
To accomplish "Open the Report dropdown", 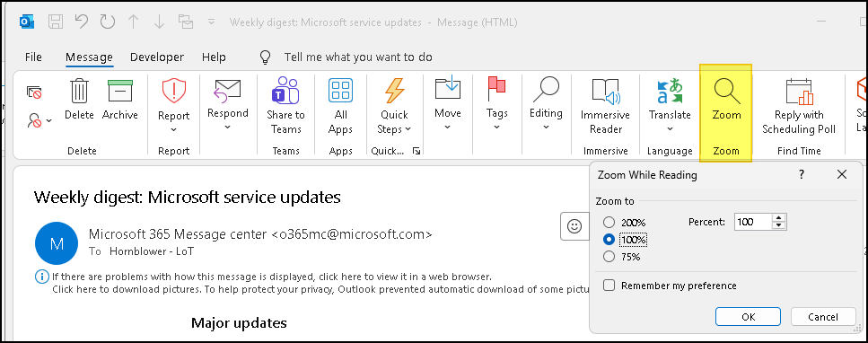I will pyautogui.click(x=174, y=106).
